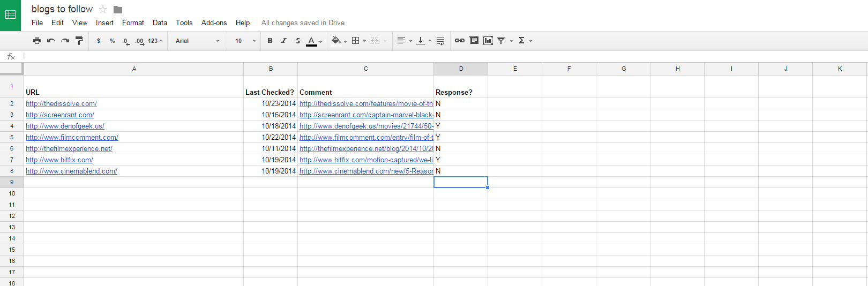868x286 pixels.
Task: Open horizontal align dropdown
Action: (404, 41)
